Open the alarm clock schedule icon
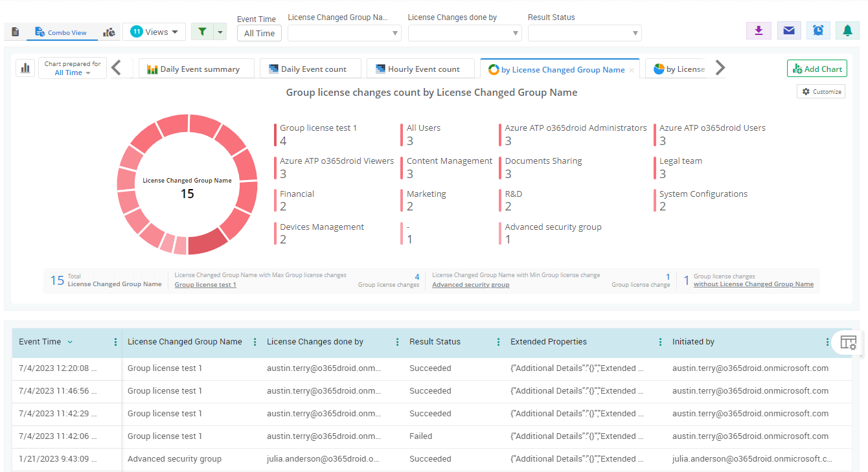 coord(818,30)
